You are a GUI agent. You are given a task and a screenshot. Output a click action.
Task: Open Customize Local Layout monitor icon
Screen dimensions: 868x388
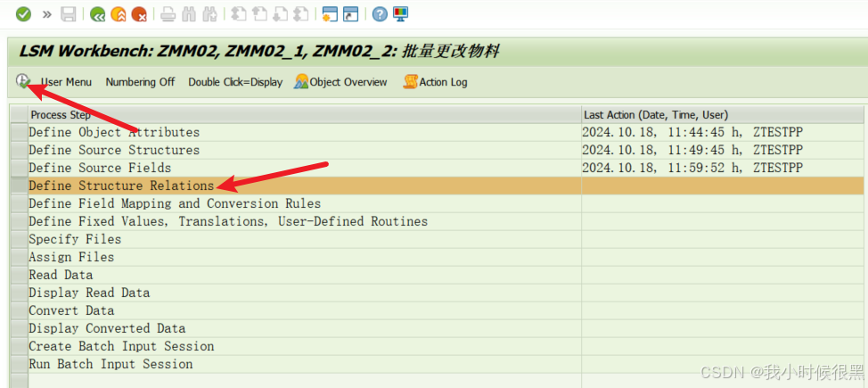pyautogui.click(x=400, y=14)
